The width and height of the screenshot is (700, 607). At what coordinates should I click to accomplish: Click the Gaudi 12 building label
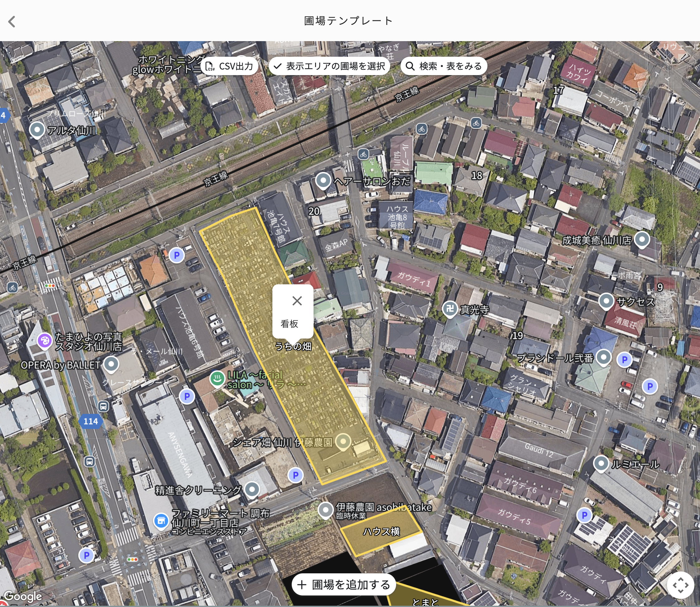click(x=539, y=451)
